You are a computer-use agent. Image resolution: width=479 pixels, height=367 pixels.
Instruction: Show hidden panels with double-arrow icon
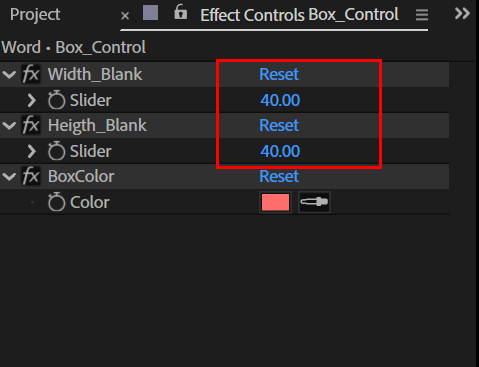462,14
